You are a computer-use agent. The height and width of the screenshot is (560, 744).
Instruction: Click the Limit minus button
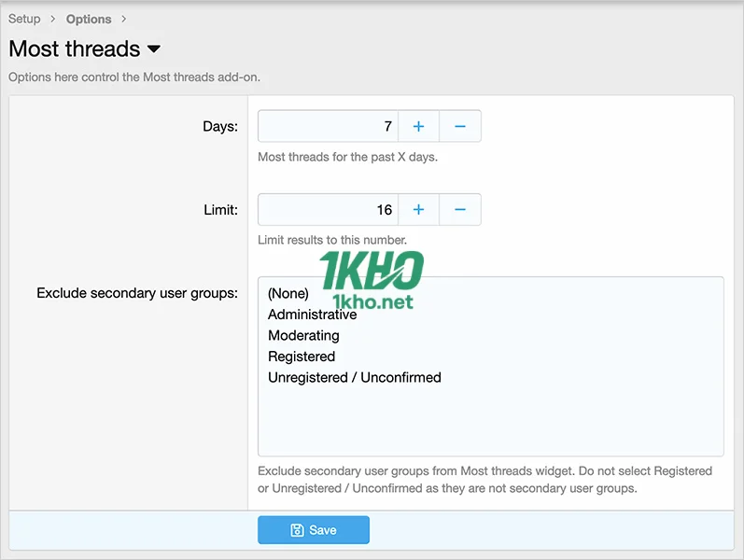pos(460,210)
